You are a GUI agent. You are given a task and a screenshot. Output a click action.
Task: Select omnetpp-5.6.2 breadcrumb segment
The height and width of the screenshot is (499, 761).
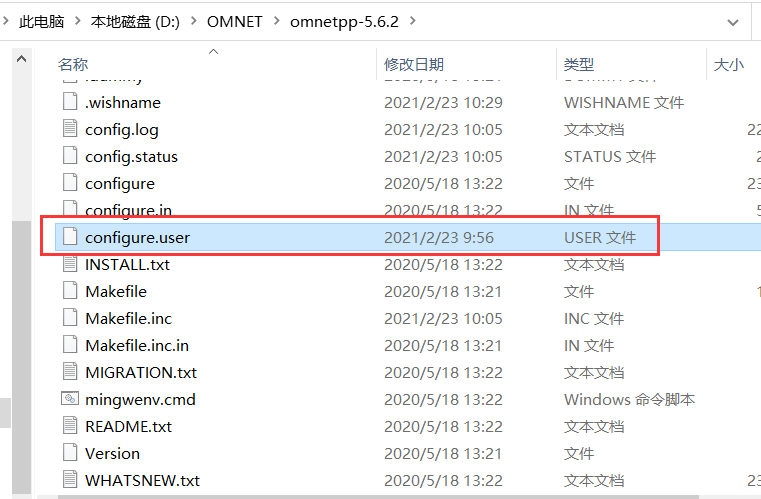pyautogui.click(x=345, y=22)
